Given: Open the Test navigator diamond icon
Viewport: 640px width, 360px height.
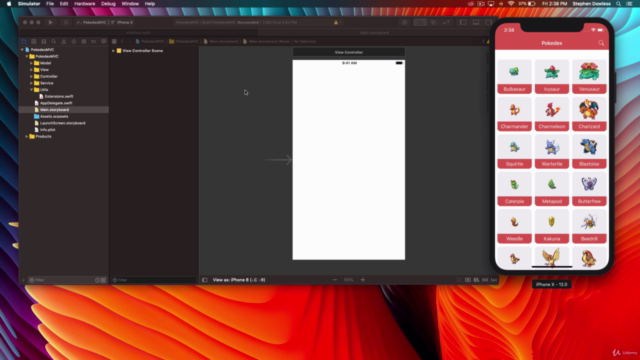Looking at the screenshot, I should coord(73,42).
